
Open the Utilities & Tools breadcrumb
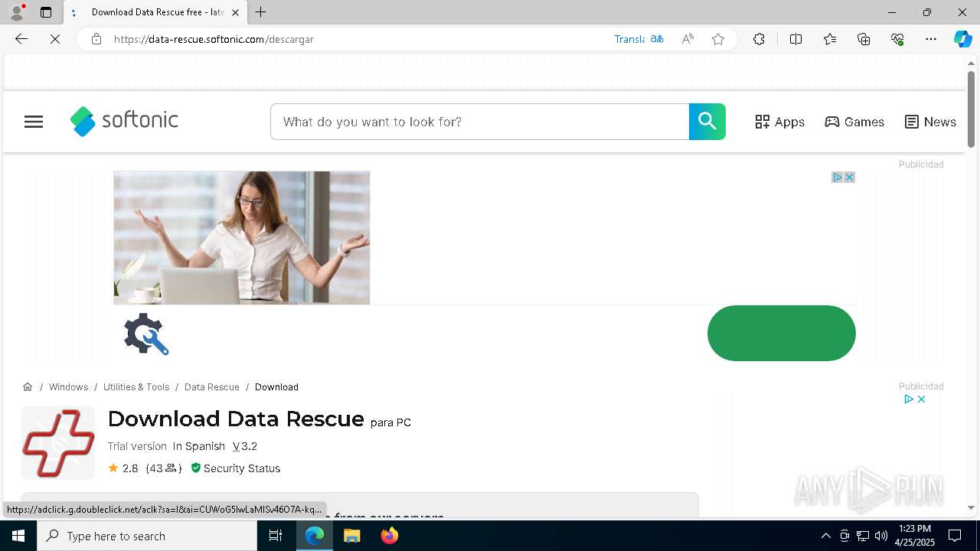[136, 386]
